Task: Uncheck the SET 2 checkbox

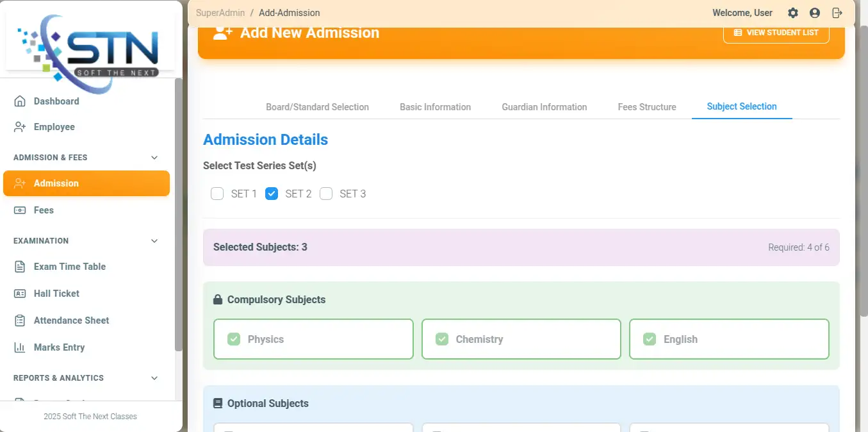Action: [x=272, y=194]
